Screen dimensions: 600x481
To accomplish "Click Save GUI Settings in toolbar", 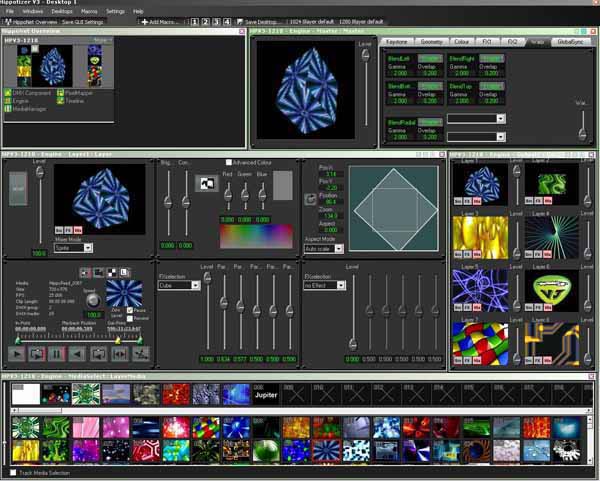I will tap(83, 22).
